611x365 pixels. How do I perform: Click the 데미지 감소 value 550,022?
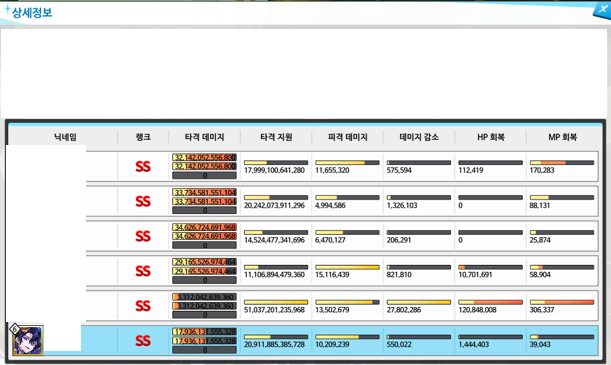pyautogui.click(x=399, y=344)
